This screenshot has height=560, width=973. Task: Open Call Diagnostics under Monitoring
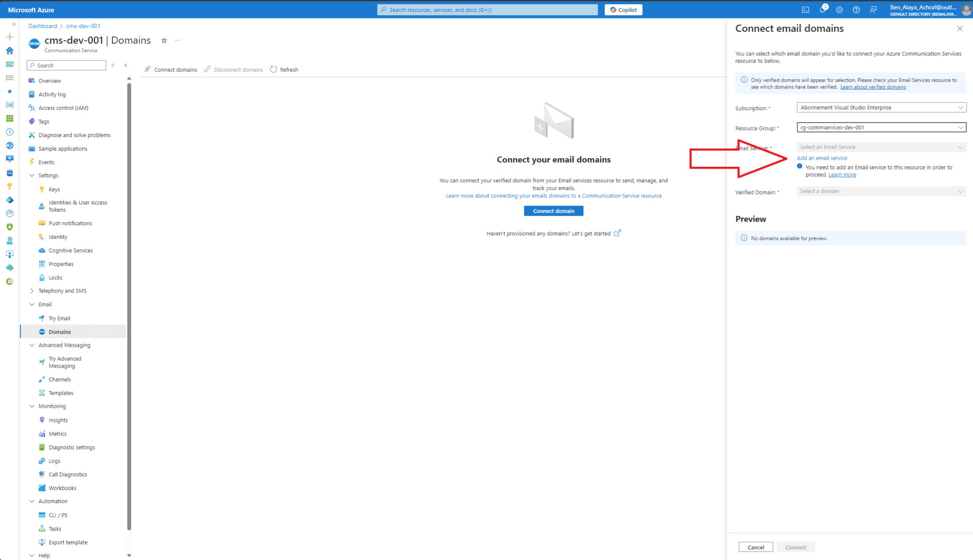pyautogui.click(x=67, y=474)
